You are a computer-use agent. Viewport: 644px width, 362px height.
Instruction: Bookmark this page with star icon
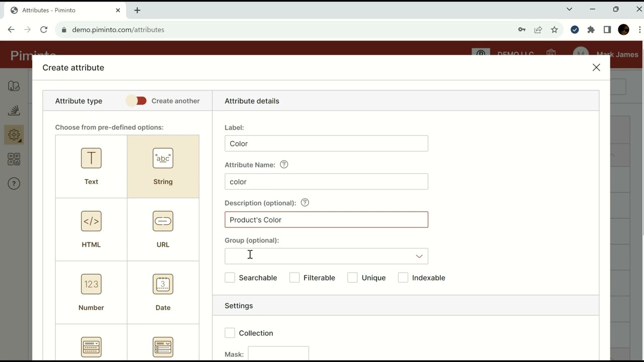pos(554,30)
